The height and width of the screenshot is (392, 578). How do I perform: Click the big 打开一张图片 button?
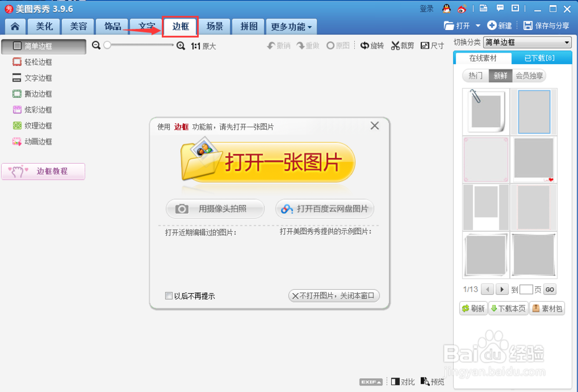coord(268,161)
